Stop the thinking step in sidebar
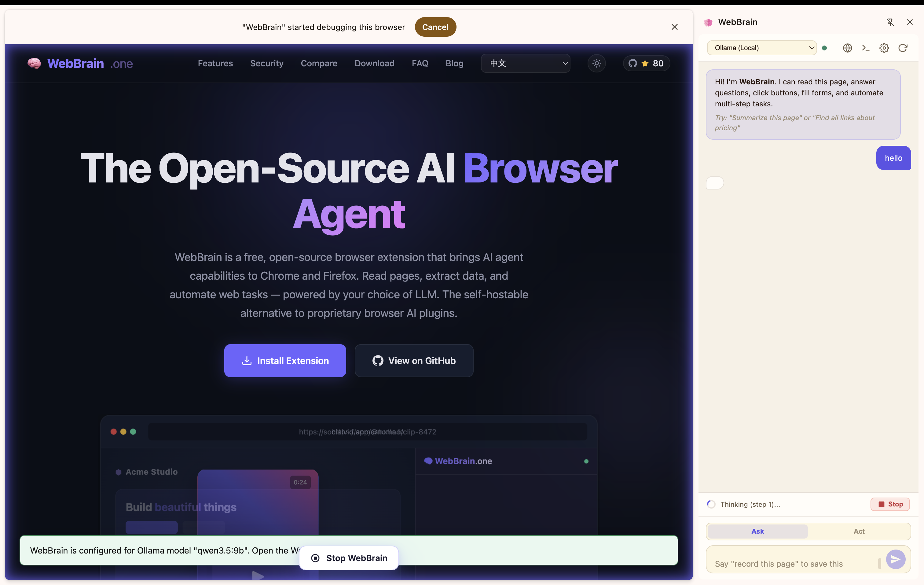This screenshot has height=585, width=924. point(890,504)
